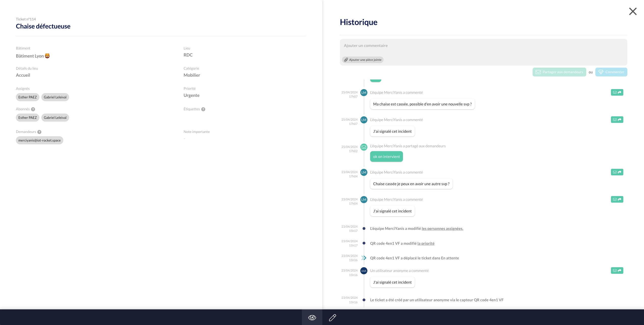Screen dimensions: 644x325
Task: Share the anonymous user's comment to requesters
Action: [x=617, y=270]
